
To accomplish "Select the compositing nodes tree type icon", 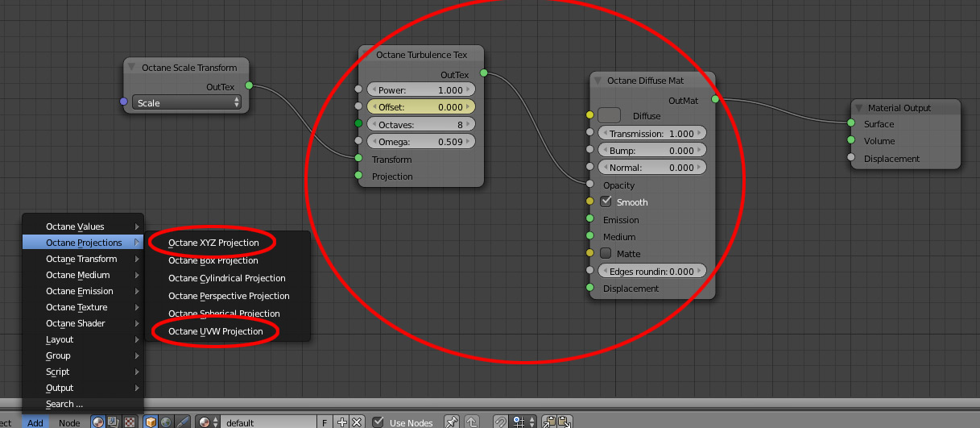I will 114,422.
